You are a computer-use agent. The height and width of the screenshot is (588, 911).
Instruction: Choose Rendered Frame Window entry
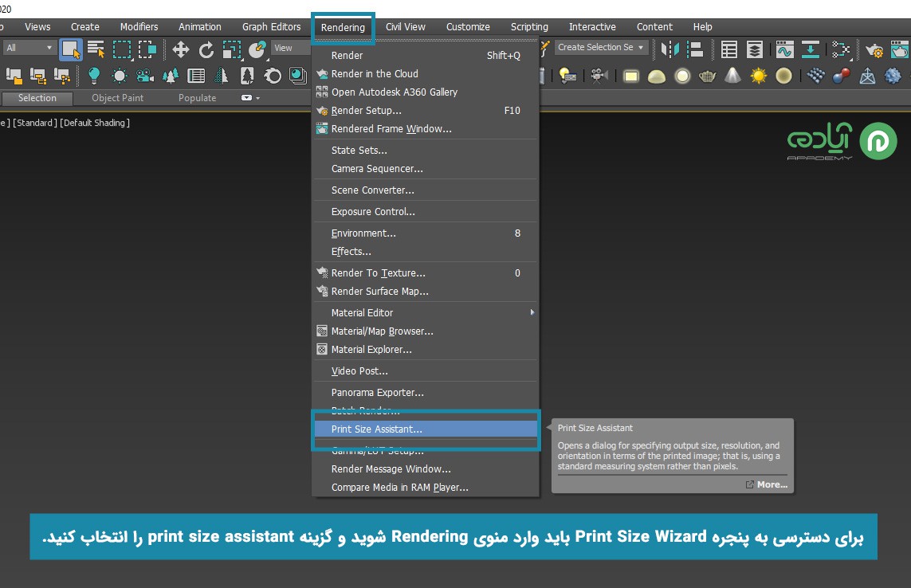(426, 129)
